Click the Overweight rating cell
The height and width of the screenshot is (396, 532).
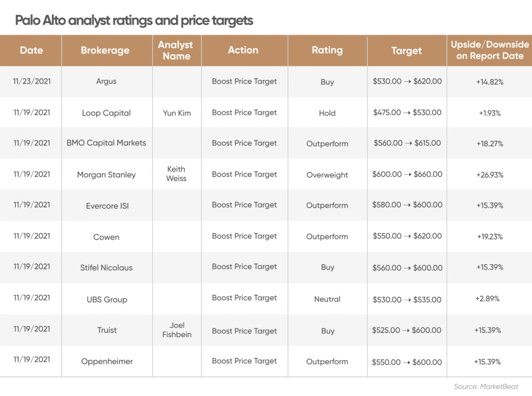pyautogui.click(x=327, y=175)
